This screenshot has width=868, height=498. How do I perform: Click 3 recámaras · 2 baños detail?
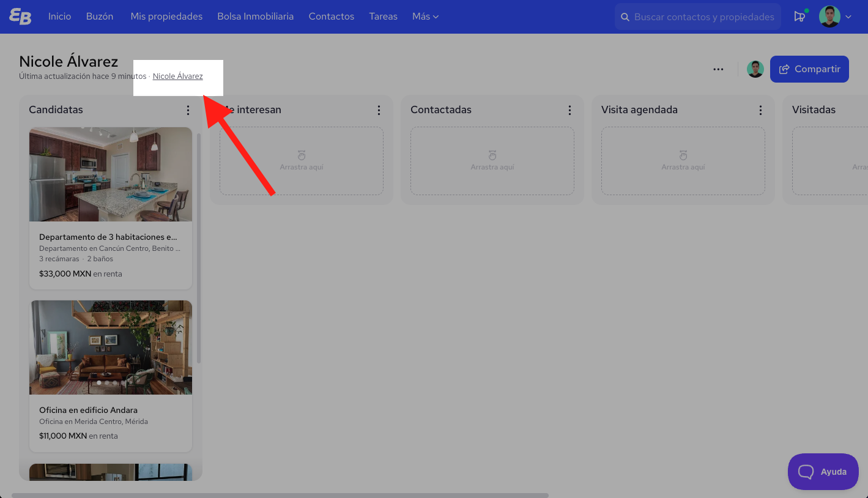tap(76, 259)
